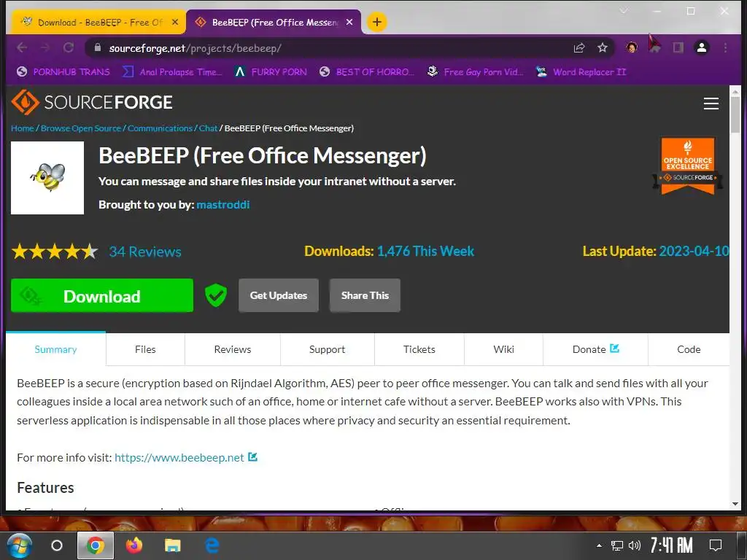Click the Last Update 2023-04-10 text
This screenshot has width=747, height=560.
coord(656,251)
